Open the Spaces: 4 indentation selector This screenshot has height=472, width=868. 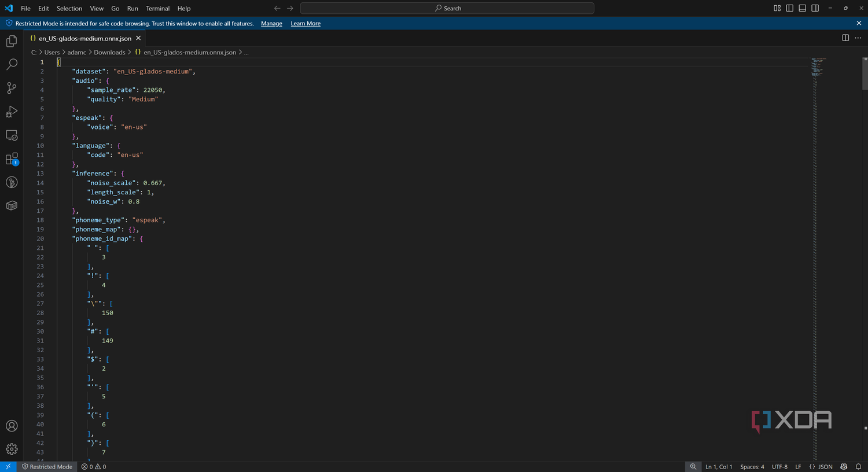click(x=752, y=467)
